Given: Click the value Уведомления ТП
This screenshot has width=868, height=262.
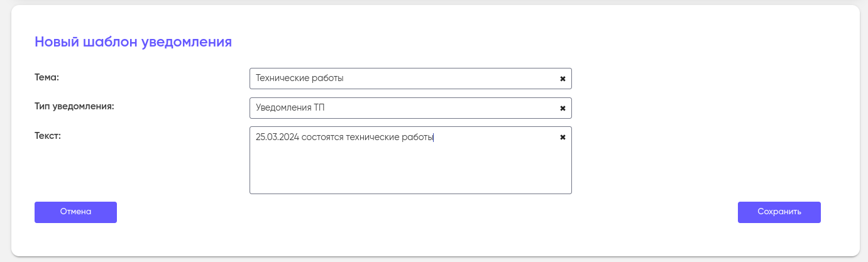Looking at the screenshot, I should (290, 108).
